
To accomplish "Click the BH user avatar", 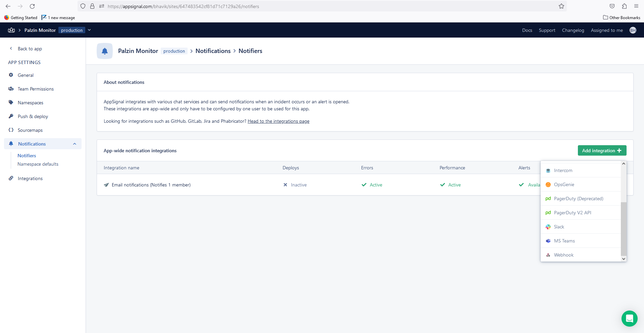I will coord(633,30).
